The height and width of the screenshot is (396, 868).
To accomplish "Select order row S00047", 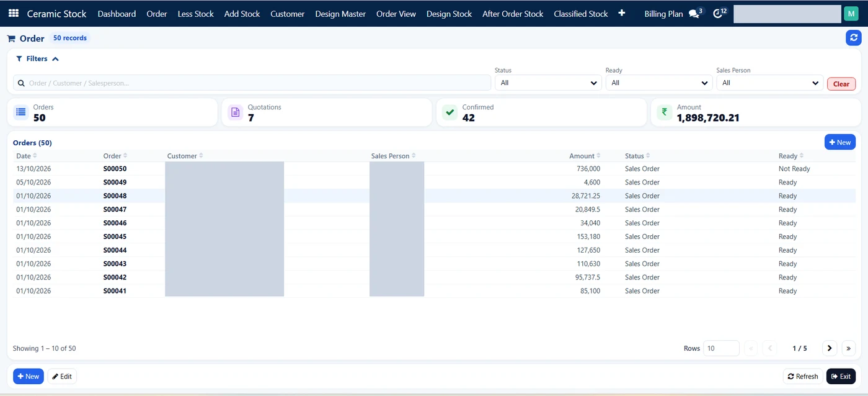I will 434,210.
